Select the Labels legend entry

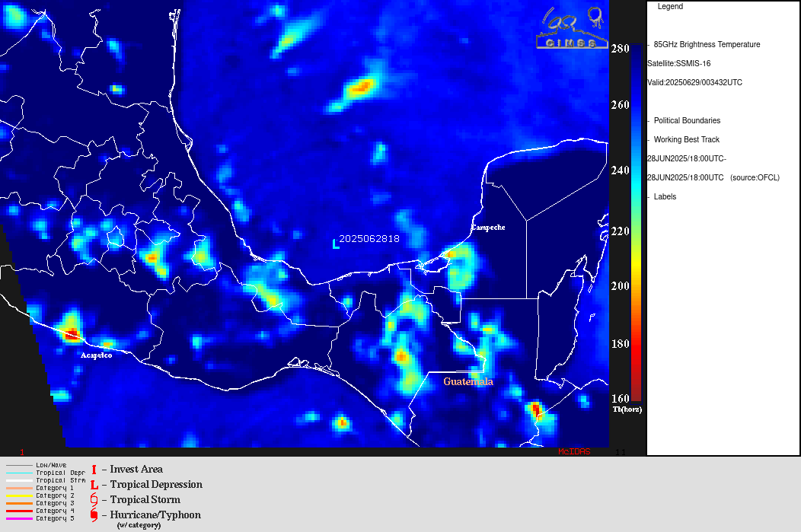pos(665,197)
